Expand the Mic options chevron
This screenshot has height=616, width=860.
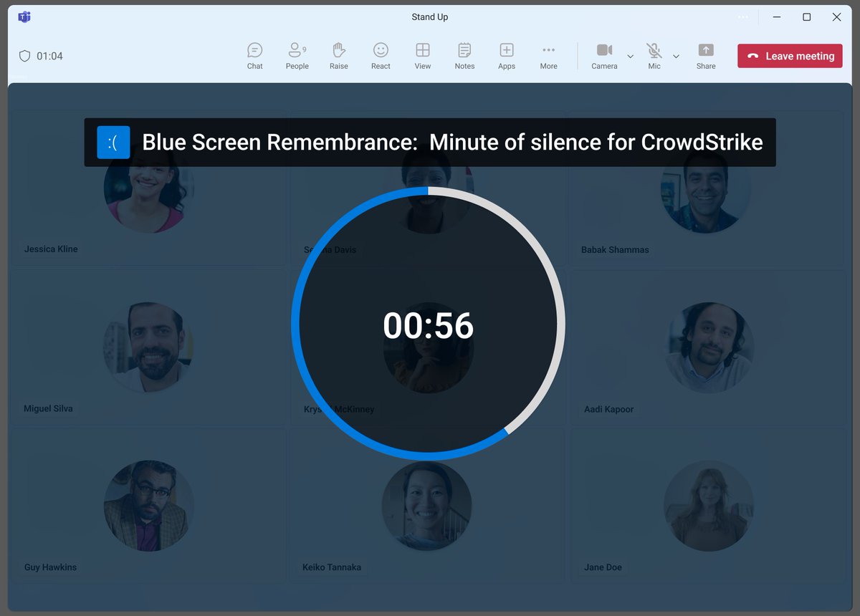[x=676, y=57]
